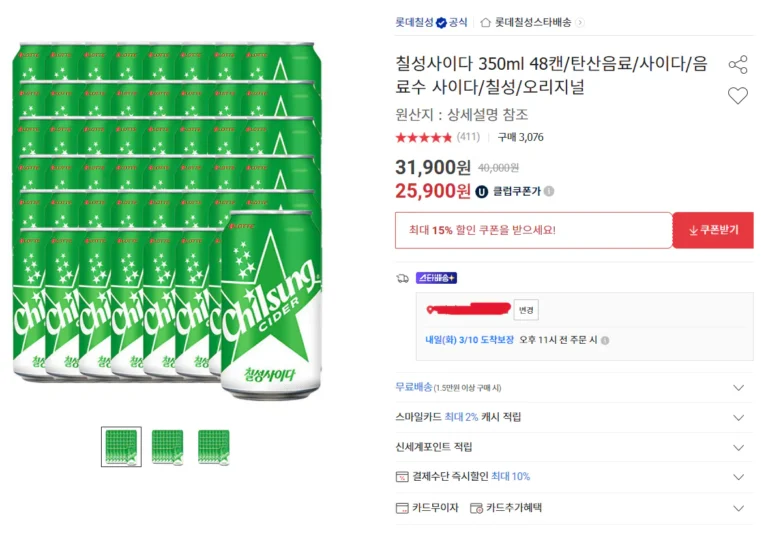Expand the 무료배송 shipping details

point(739,388)
